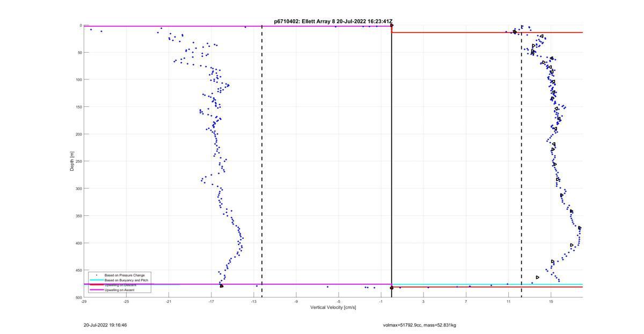Select the 'Upwelling on Descent' legend entry
The width and height of the screenshot is (644, 334).
[120, 285]
